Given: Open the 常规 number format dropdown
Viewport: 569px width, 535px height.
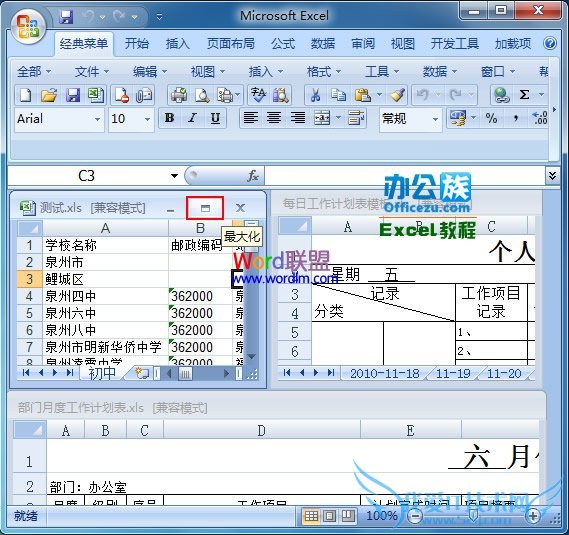Looking at the screenshot, I should point(435,119).
